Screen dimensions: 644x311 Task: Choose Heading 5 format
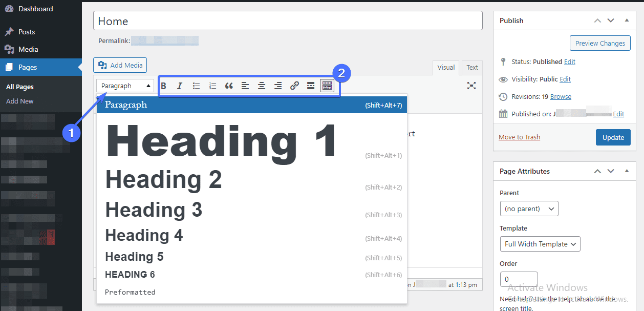252,257
